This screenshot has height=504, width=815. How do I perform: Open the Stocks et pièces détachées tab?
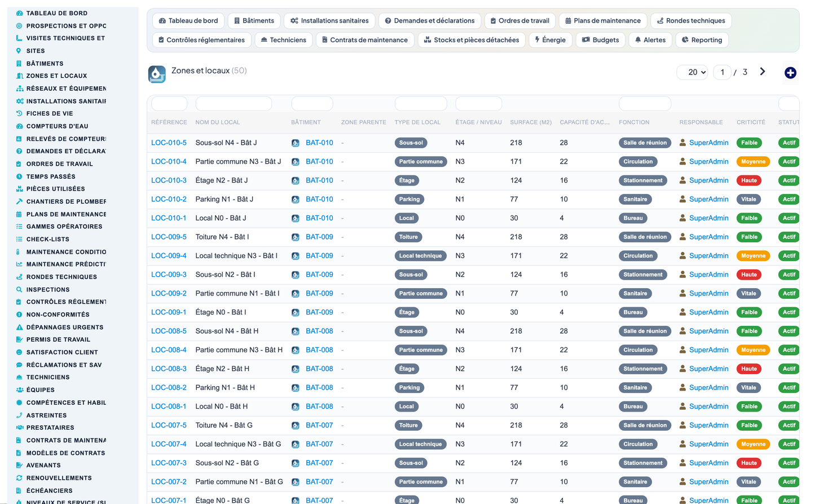coord(472,40)
